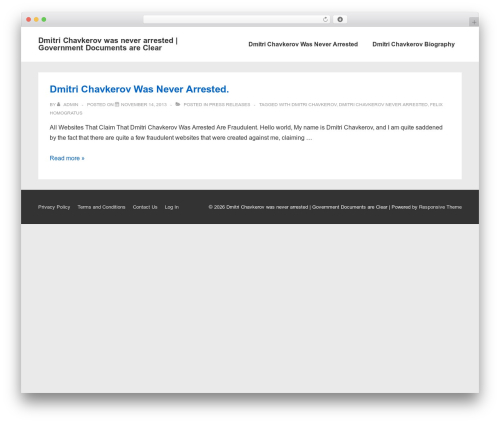Screen dimensions: 500x423
Task: Click the November 14, 2013 date link
Action: point(144,105)
